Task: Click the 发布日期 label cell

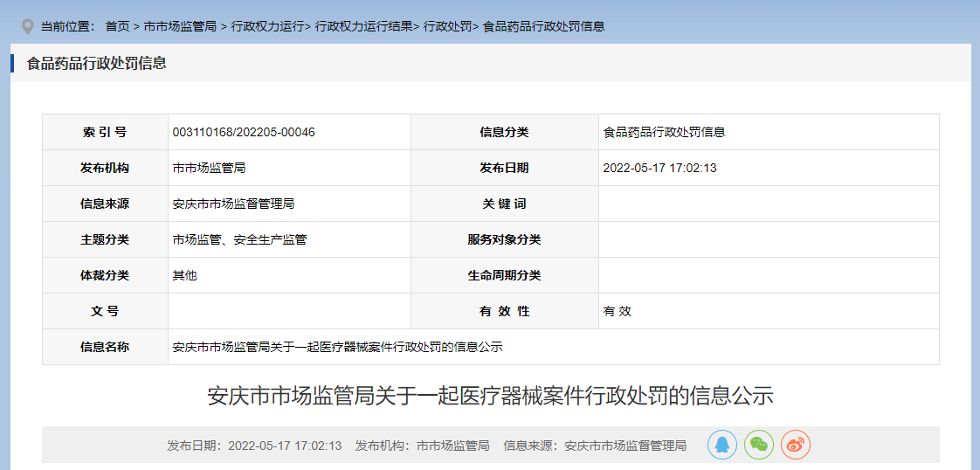Action: pos(504,168)
